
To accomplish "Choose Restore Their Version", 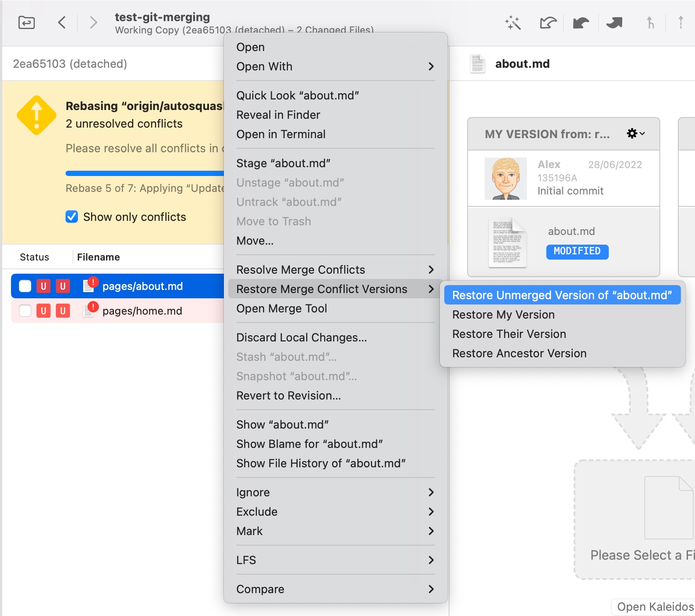I will coord(509,334).
